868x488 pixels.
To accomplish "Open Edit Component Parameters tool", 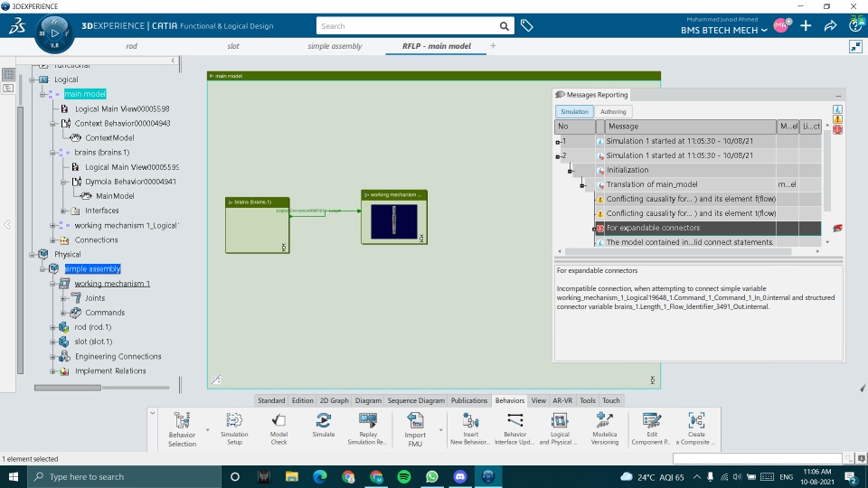I will coord(651,428).
